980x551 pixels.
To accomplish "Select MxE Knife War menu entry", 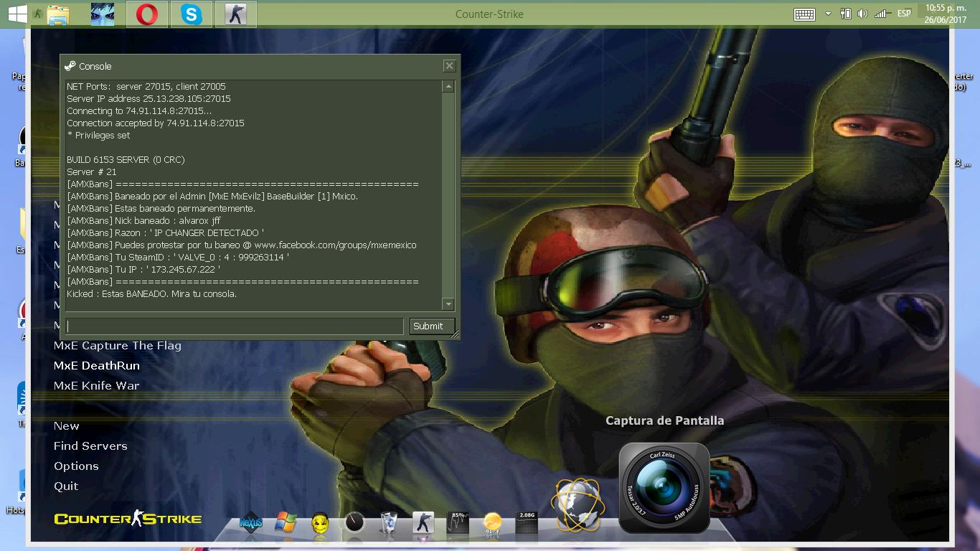I will tap(97, 386).
